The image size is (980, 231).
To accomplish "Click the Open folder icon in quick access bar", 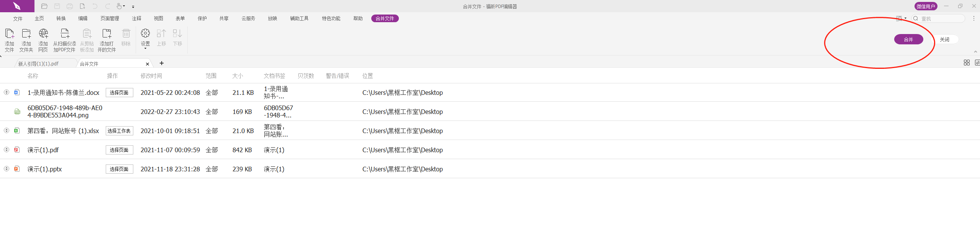I will coord(44,6).
